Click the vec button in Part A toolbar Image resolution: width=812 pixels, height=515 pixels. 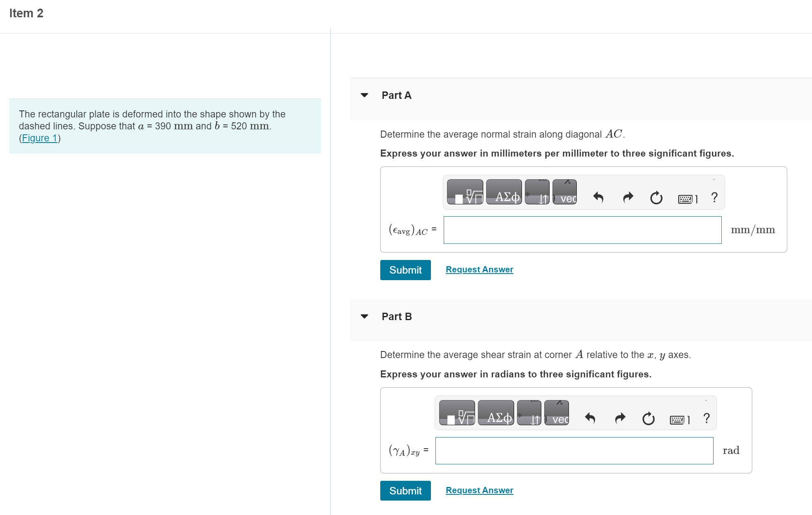tap(564, 192)
